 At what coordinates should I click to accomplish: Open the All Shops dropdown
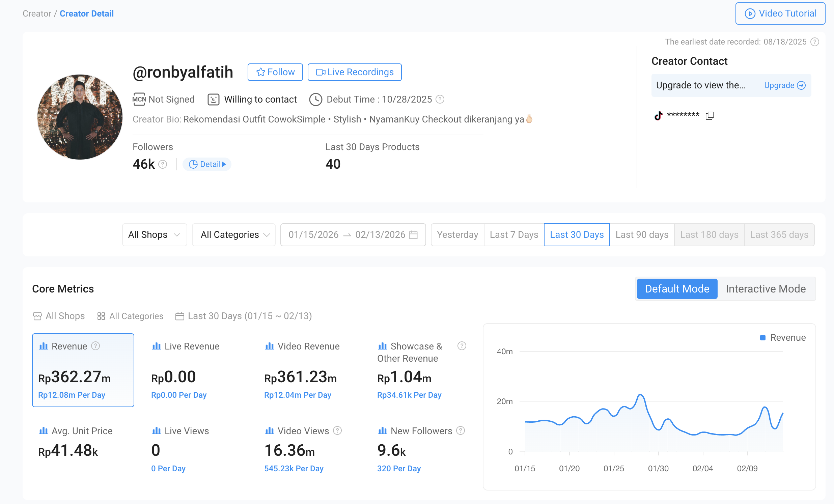pyautogui.click(x=154, y=234)
